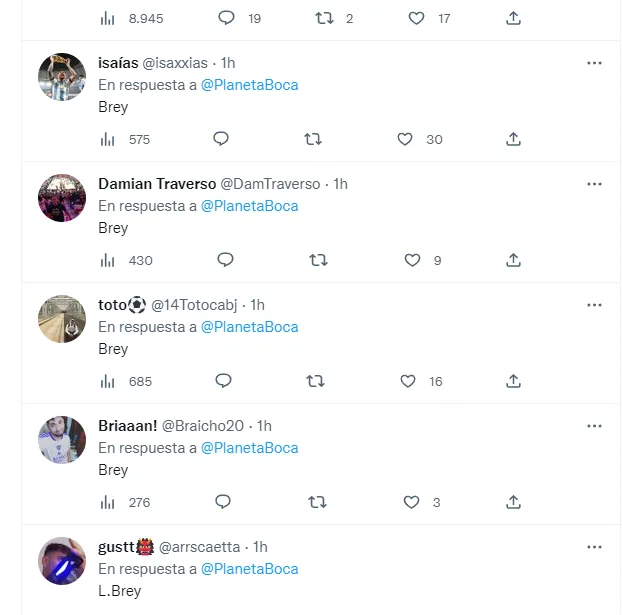Share the top tweet with 8.945 views
This screenshot has width=622, height=615.
pos(513,18)
